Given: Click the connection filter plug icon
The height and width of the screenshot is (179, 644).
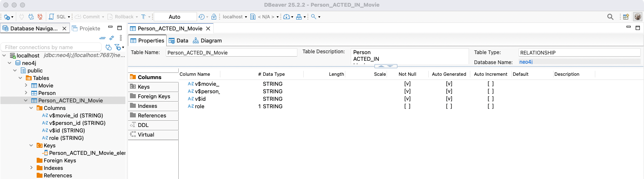Looking at the screenshot, I should point(109,47).
